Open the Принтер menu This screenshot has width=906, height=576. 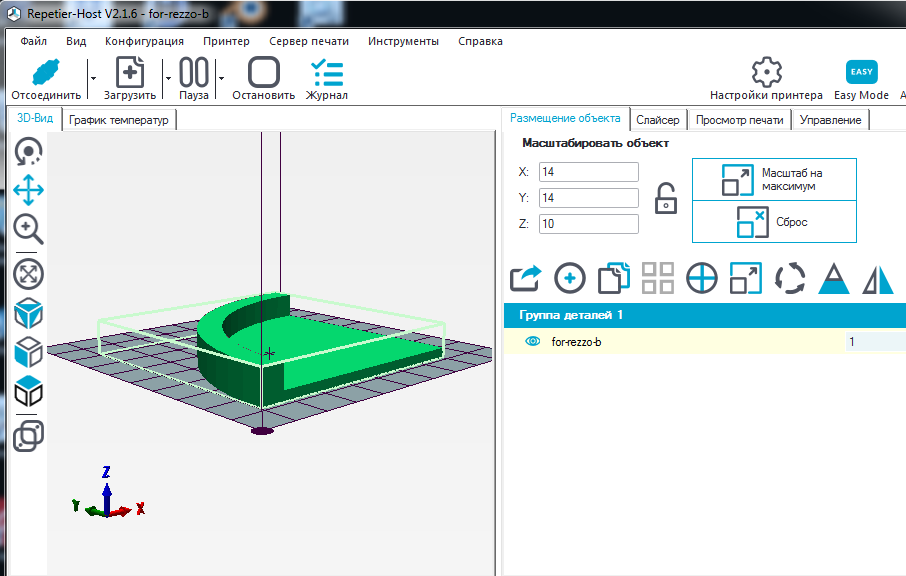pos(226,41)
